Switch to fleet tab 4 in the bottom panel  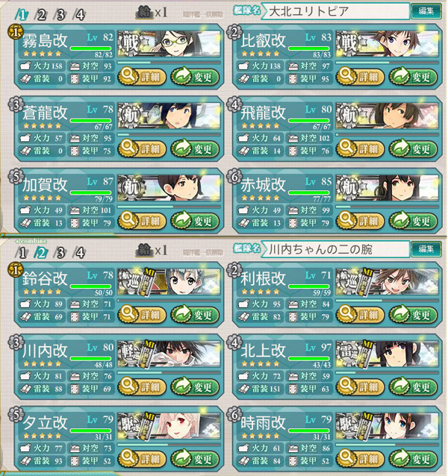point(80,252)
